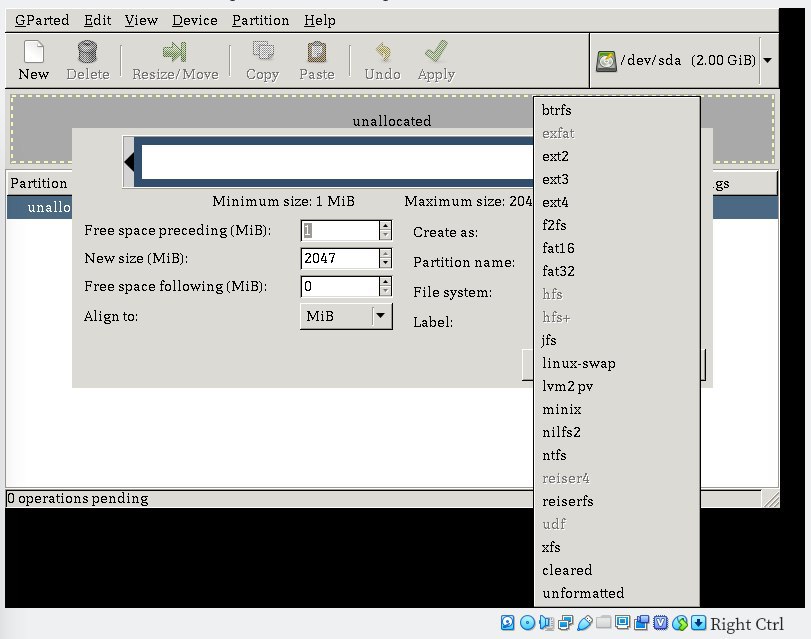
Task: Click the VirtualBox hard disk activity indicator
Action: [x=507, y=622]
